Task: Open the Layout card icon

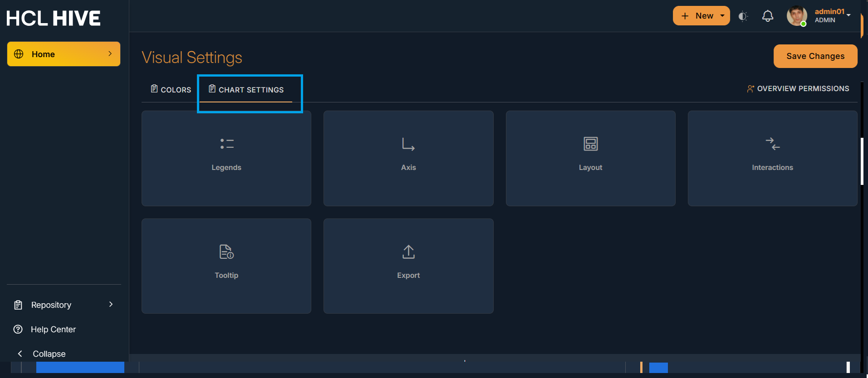Action: (590, 144)
